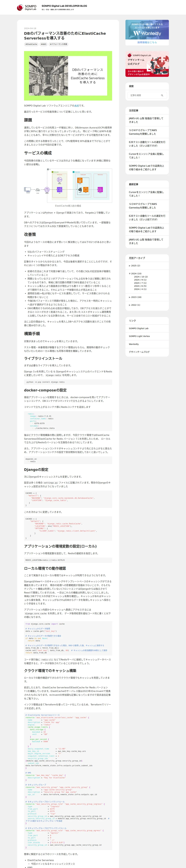Viewport: 186px width, 868px height.
Task: Open sidebar link Wantedly
Action: (134, 344)
